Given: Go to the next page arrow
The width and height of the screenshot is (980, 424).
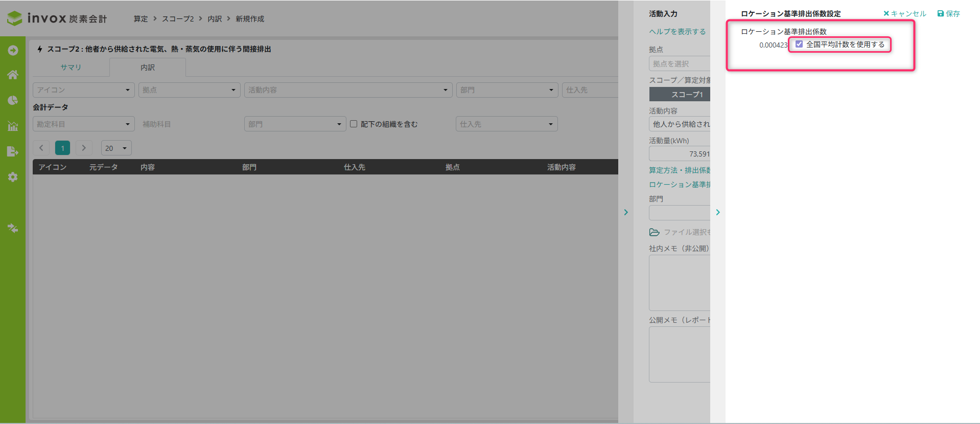Looking at the screenshot, I should (84, 148).
